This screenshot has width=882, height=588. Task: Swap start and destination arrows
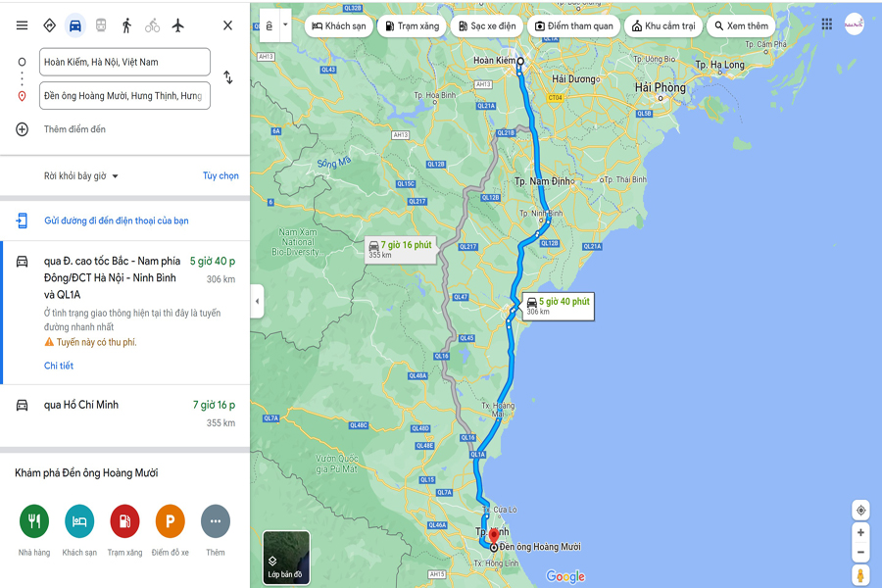click(227, 77)
